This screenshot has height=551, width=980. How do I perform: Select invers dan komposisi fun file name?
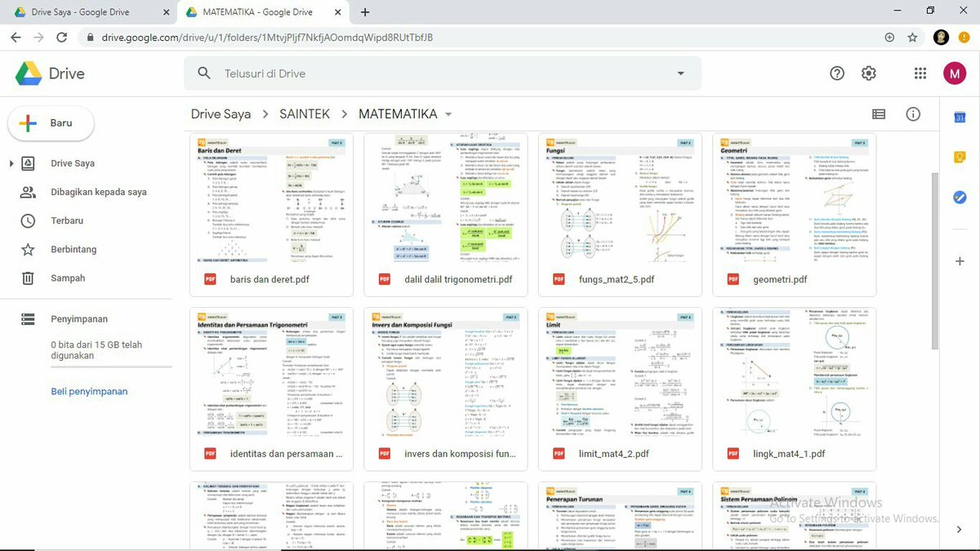click(461, 455)
